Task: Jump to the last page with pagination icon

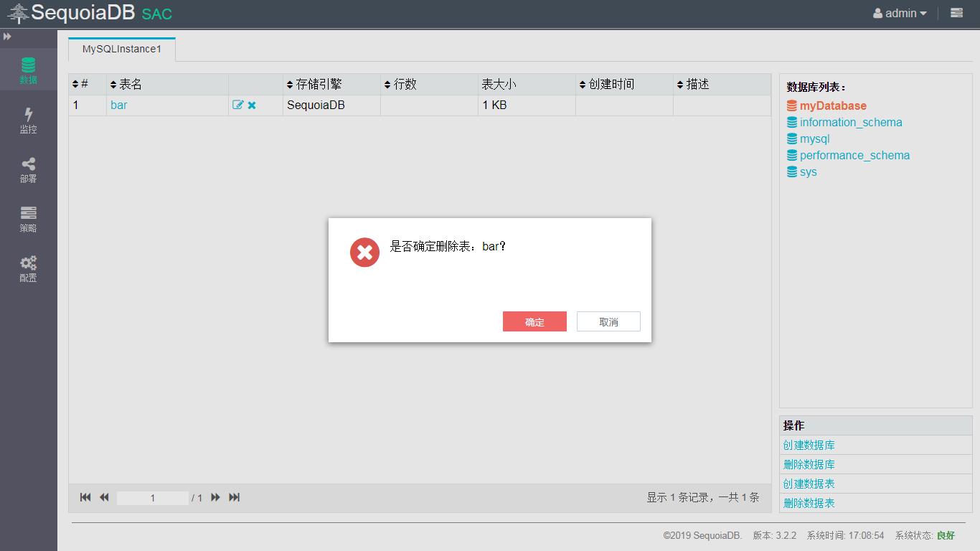Action: click(x=234, y=496)
